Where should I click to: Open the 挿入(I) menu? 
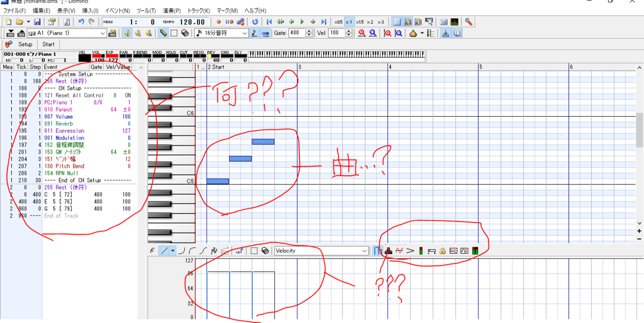90,11
